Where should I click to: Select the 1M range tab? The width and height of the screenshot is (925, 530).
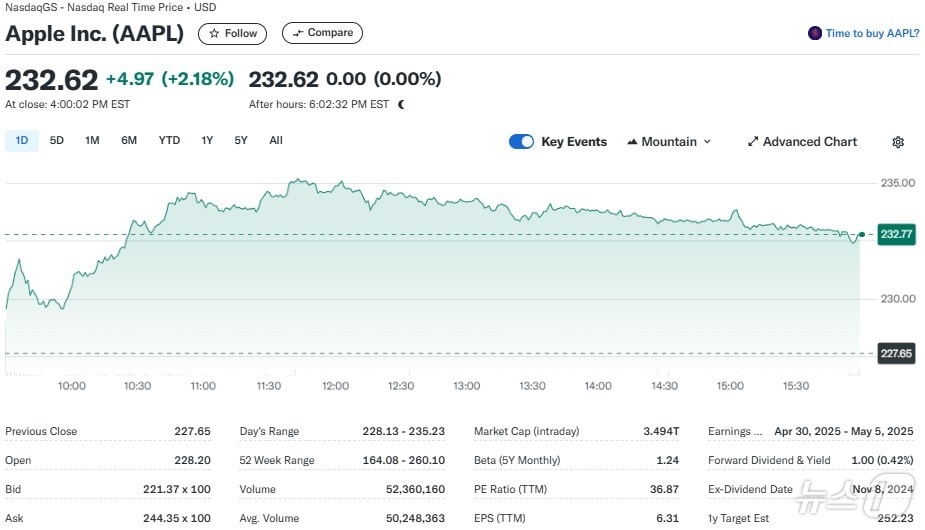click(92, 141)
